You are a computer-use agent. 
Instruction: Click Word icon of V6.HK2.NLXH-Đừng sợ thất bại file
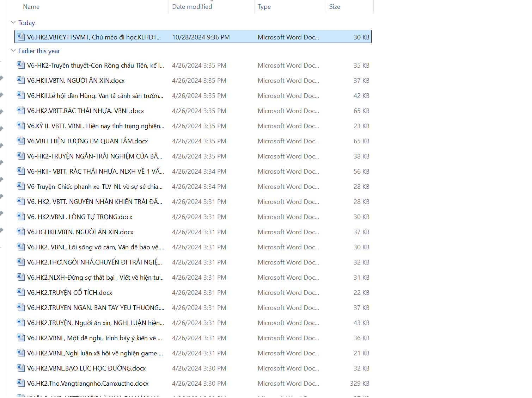pos(21,277)
